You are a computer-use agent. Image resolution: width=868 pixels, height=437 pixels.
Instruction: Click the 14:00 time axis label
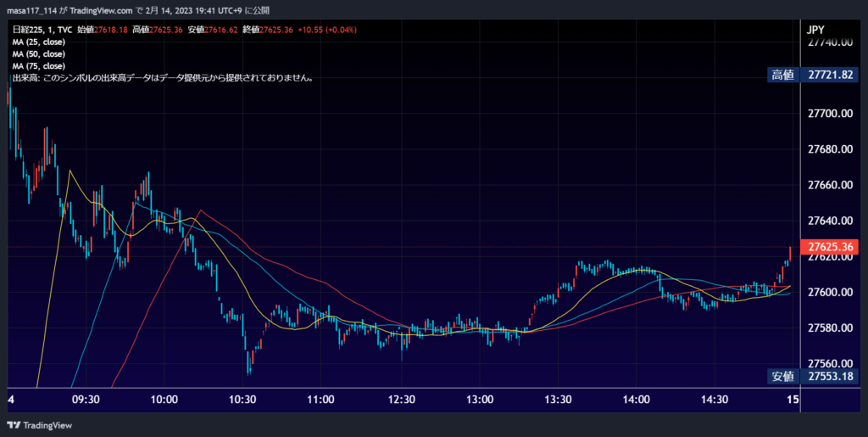[x=636, y=400]
